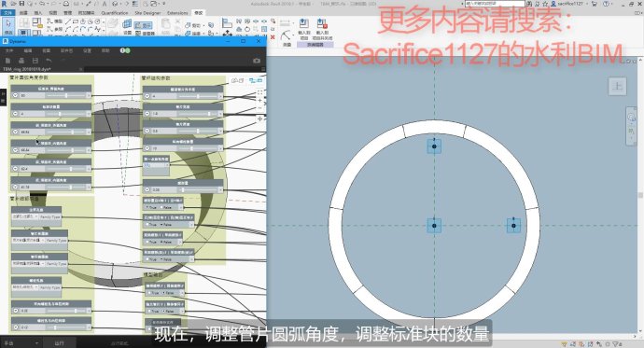Select the center reference point in Revit view
The width and height of the screenshot is (644, 348).
[x=434, y=225]
